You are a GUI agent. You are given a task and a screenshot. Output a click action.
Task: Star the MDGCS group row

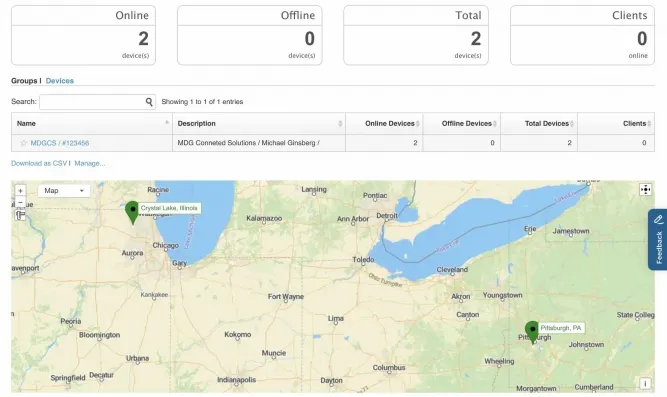tap(24, 143)
